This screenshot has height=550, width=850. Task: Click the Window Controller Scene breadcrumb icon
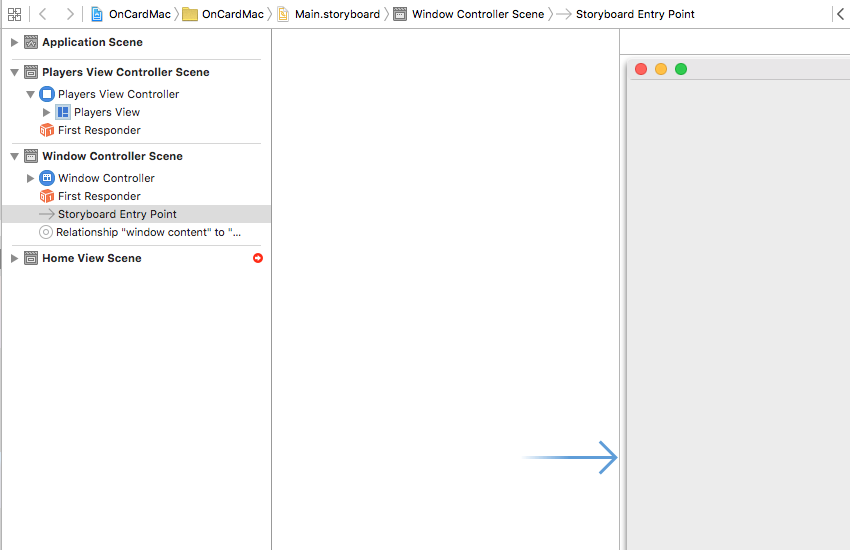click(x=400, y=14)
